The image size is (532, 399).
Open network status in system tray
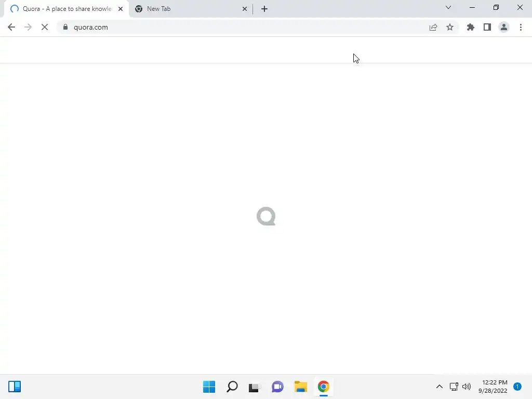coord(454,387)
